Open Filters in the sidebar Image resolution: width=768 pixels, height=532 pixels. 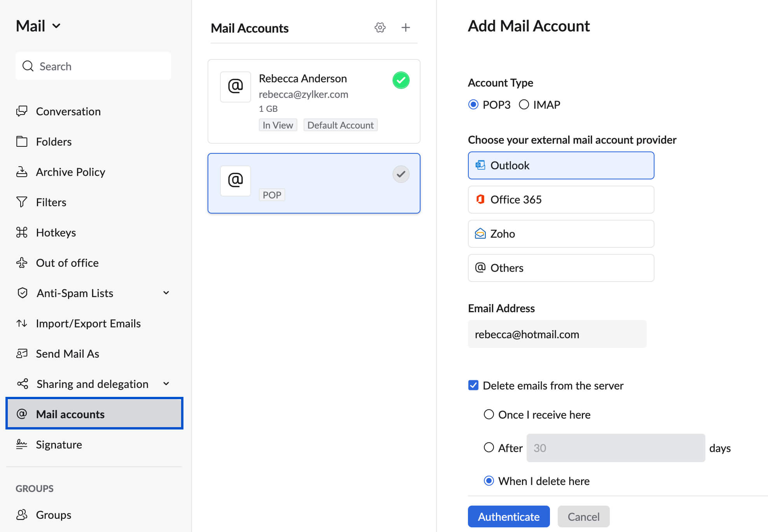pyautogui.click(x=51, y=202)
